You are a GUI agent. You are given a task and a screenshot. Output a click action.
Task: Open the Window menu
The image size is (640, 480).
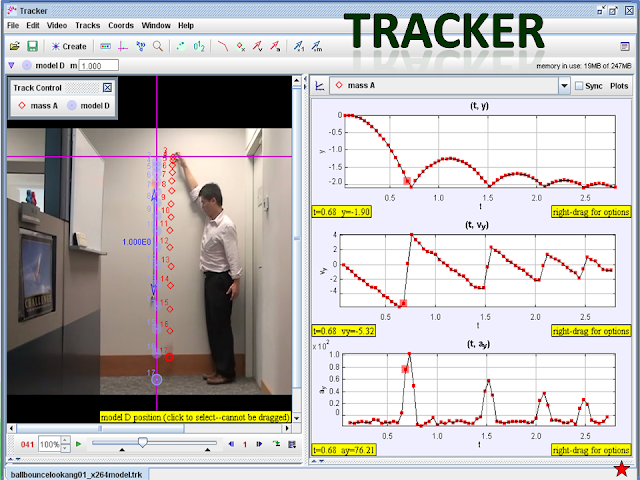pos(156,26)
